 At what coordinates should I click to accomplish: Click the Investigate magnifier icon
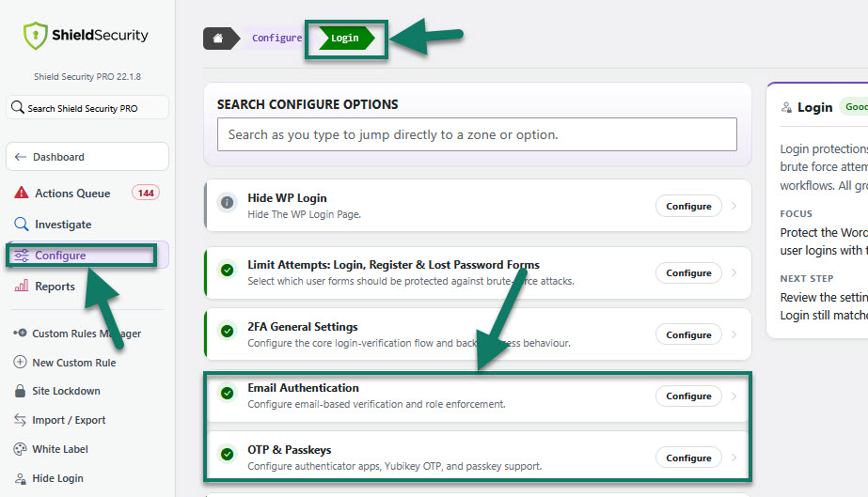coord(21,224)
